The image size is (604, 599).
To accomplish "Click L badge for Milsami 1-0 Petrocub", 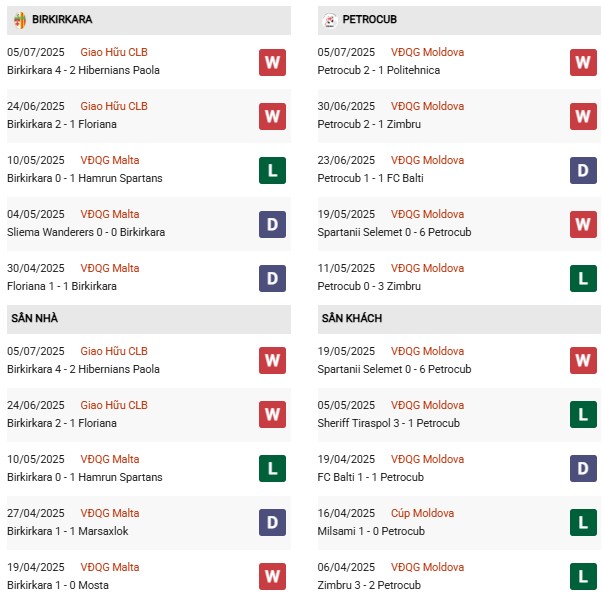I will pyautogui.click(x=583, y=522).
